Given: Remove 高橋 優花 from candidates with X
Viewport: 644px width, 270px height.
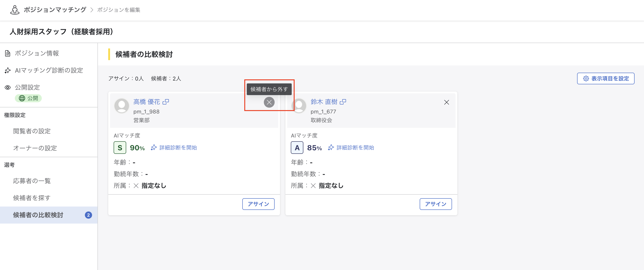Looking at the screenshot, I should tap(269, 102).
